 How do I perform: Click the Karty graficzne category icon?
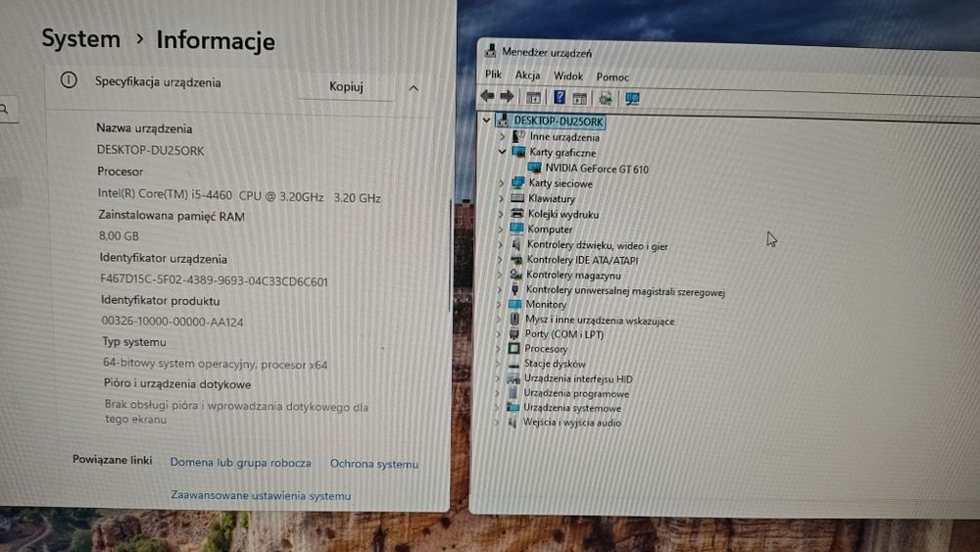tap(518, 151)
